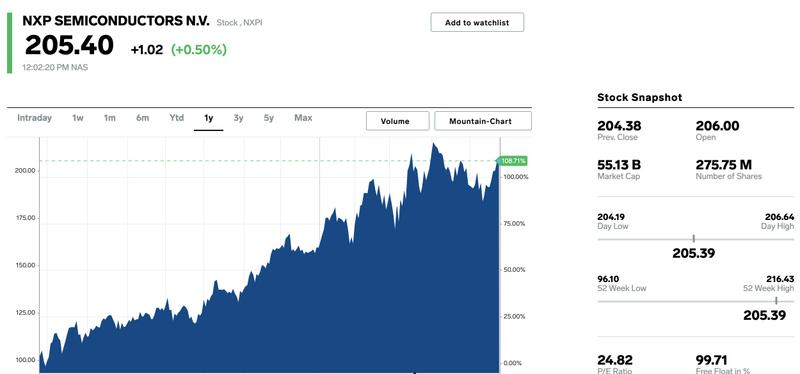The width and height of the screenshot is (800, 374).
Task: Switch chart range to 1w
Action: pos(78,118)
